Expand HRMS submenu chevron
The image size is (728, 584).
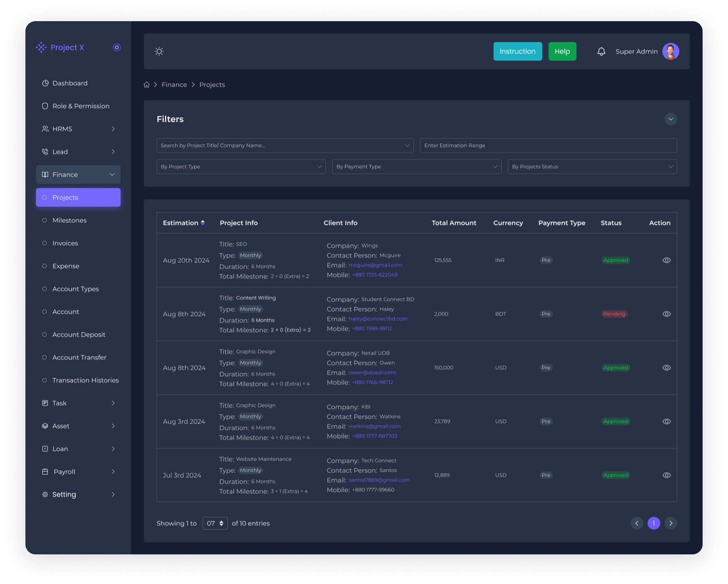click(x=113, y=129)
